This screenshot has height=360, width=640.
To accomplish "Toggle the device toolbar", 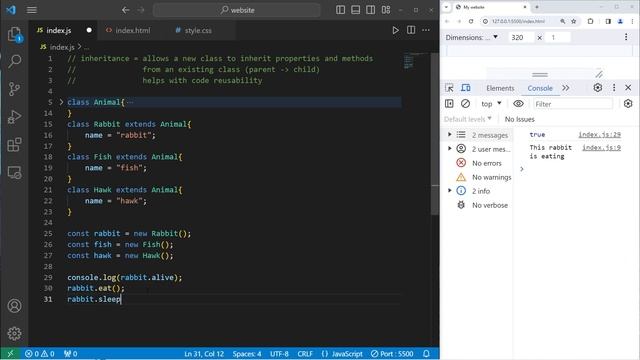I will (x=466, y=88).
